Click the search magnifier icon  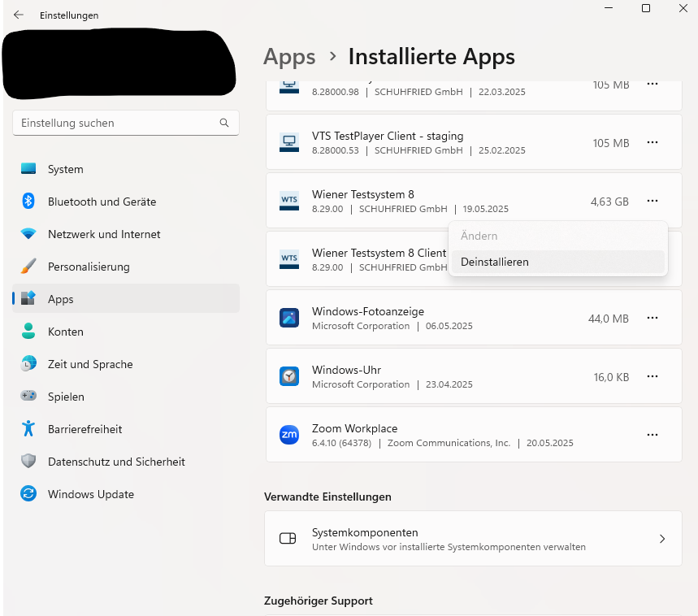224,123
